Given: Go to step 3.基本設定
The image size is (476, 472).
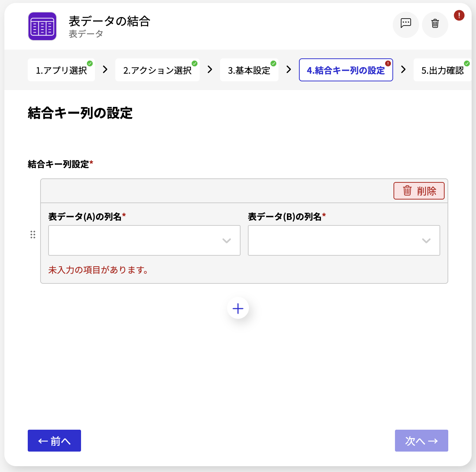Looking at the screenshot, I should 249,70.
